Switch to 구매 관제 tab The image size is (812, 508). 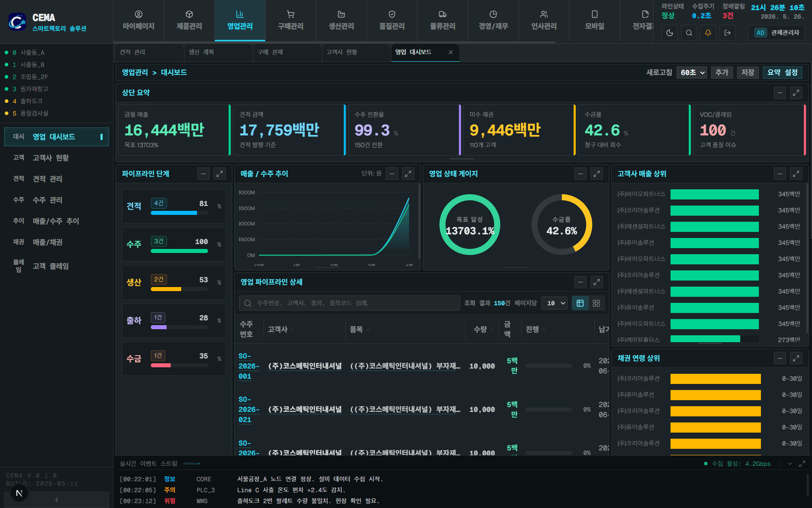pos(287,52)
